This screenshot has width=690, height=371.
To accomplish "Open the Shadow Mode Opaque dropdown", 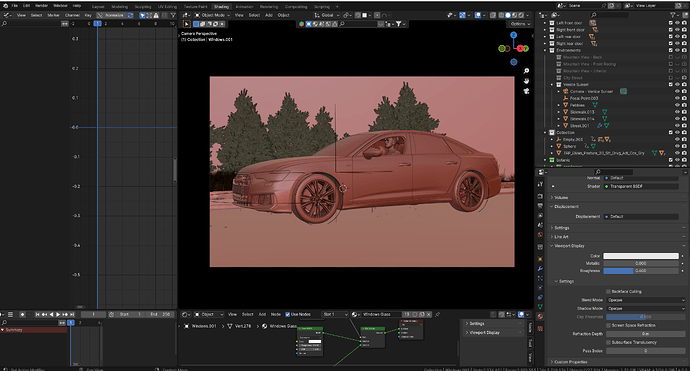I will pos(646,309).
